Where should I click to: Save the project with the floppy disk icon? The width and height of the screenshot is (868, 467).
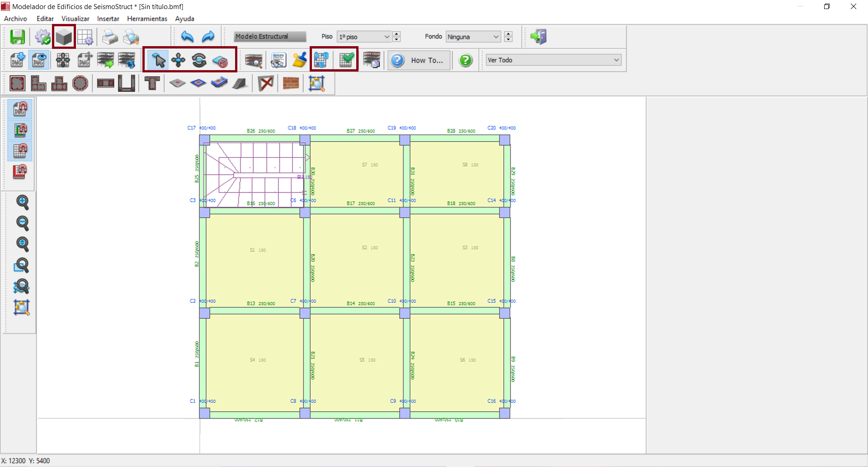18,37
